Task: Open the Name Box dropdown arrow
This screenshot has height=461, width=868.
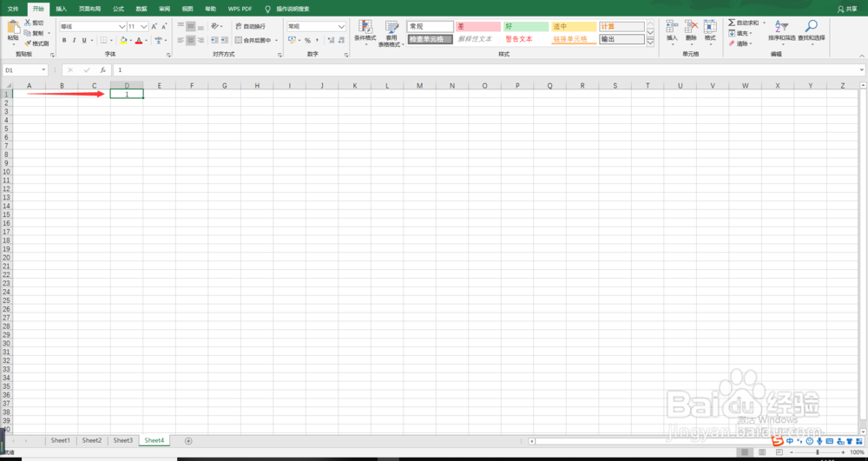Action: point(43,70)
